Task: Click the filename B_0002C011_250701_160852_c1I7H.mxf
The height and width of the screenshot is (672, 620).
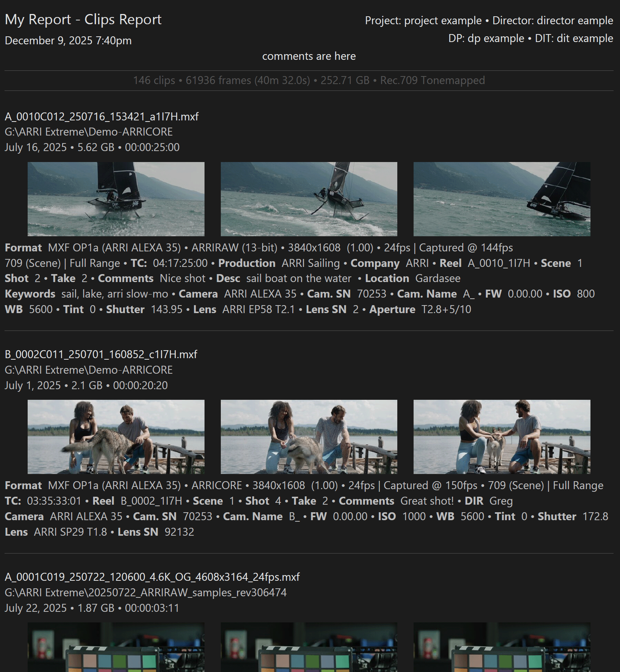Action: 101,354
